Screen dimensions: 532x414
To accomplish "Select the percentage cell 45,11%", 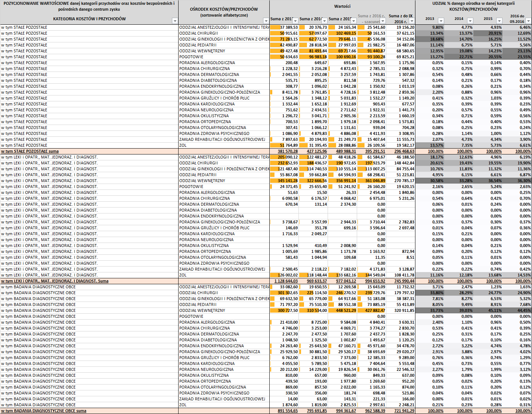I will tap(488, 310).
